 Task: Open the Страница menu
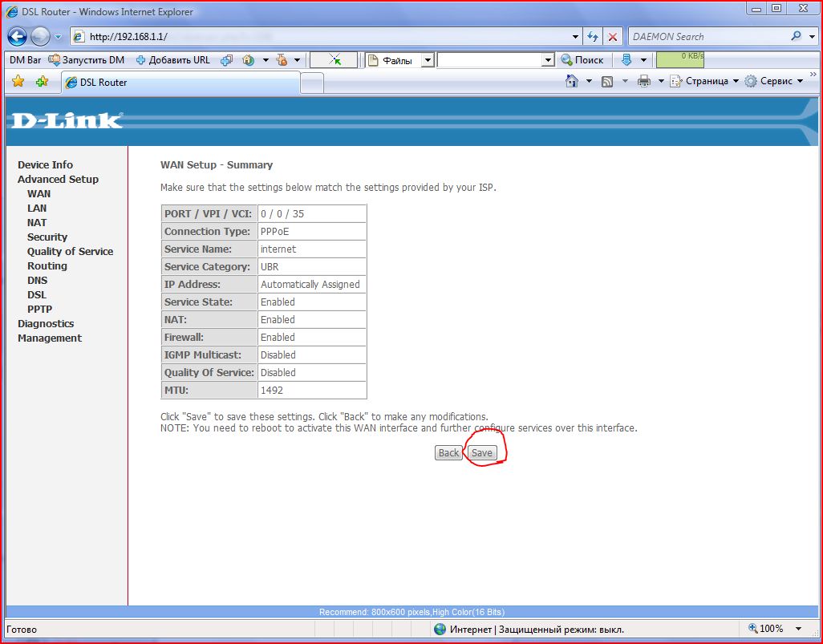[x=703, y=81]
